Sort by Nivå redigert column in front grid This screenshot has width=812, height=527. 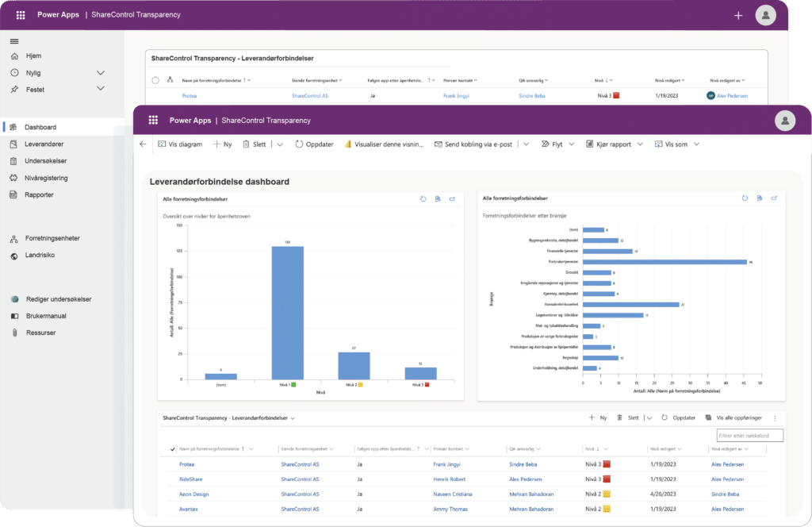click(x=666, y=448)
